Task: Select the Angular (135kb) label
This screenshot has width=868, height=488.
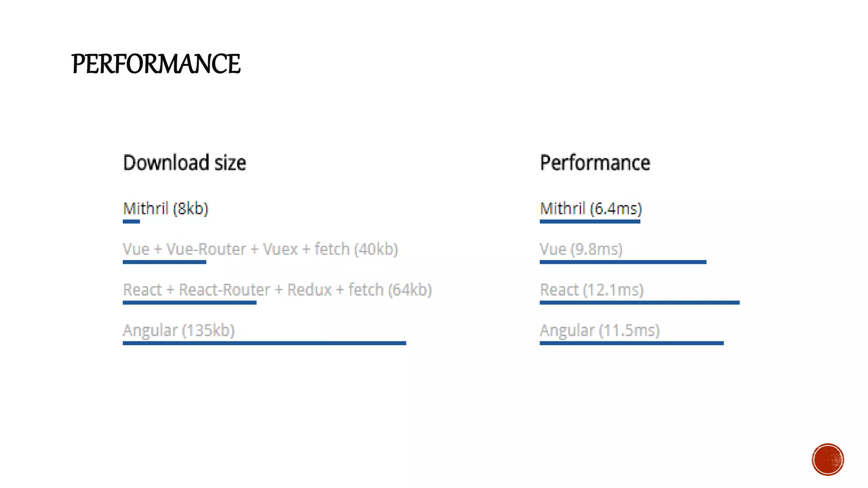Action: coord(178,330)
